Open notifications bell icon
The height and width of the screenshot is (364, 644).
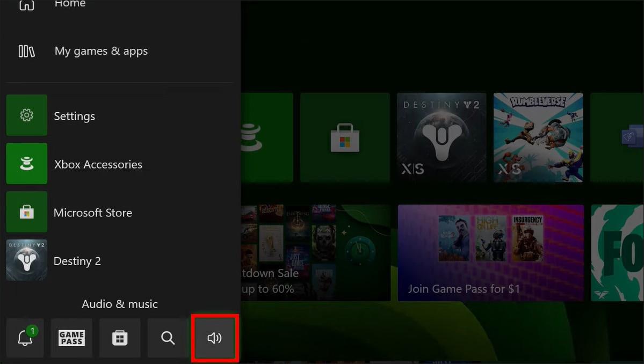[25, 338]
